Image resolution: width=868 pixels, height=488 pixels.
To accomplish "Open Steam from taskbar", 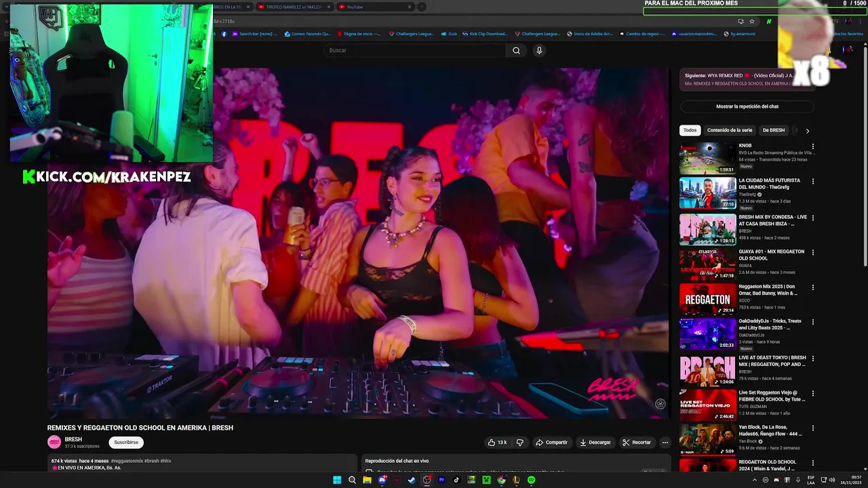I will [412, 480].
